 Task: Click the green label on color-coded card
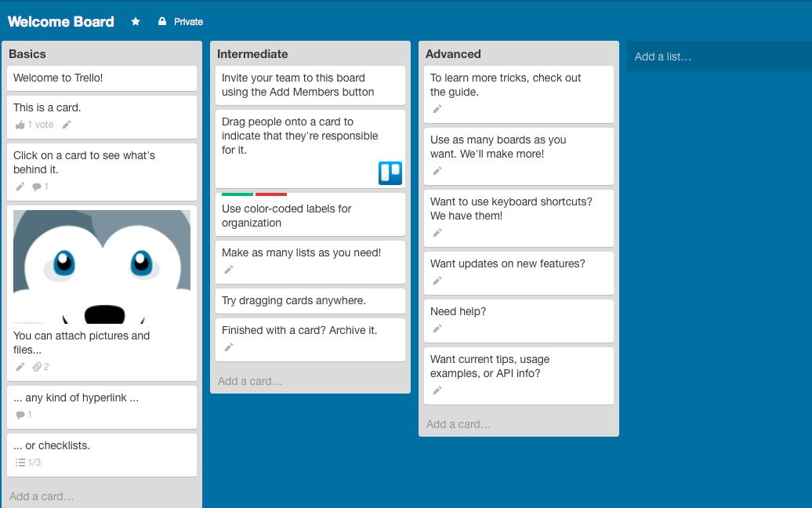(x=237, y=194)
